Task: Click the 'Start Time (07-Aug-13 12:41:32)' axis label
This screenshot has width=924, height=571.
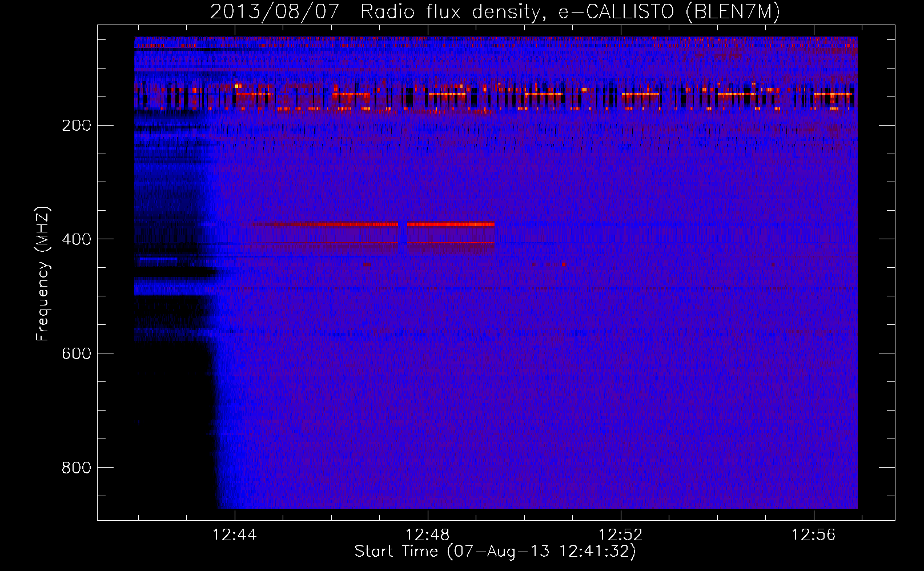Action: point(495,552)
